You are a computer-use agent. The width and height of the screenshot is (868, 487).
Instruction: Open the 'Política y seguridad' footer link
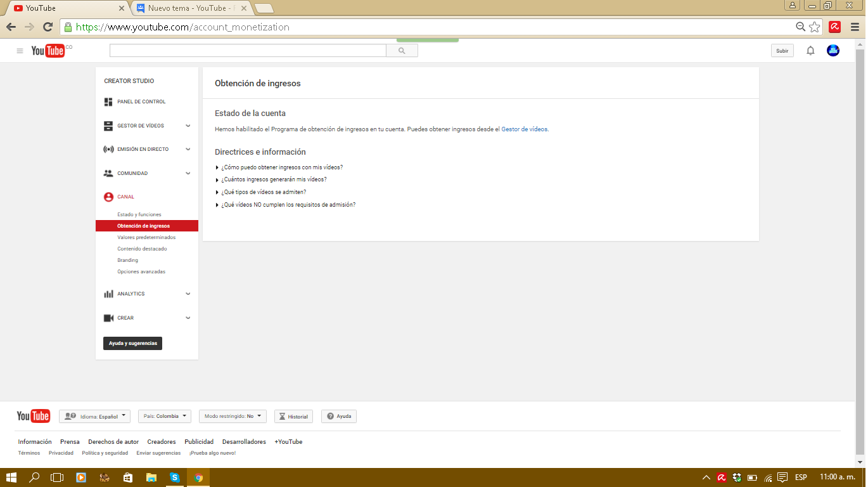click(x=105, y=453)
